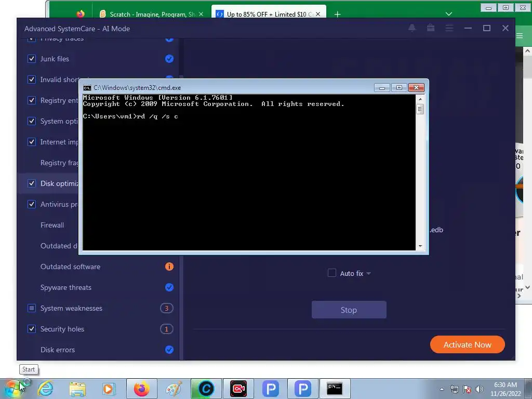Click the Outdated software orange info icon
Screen dimensions: 532x399
point(169,267)
